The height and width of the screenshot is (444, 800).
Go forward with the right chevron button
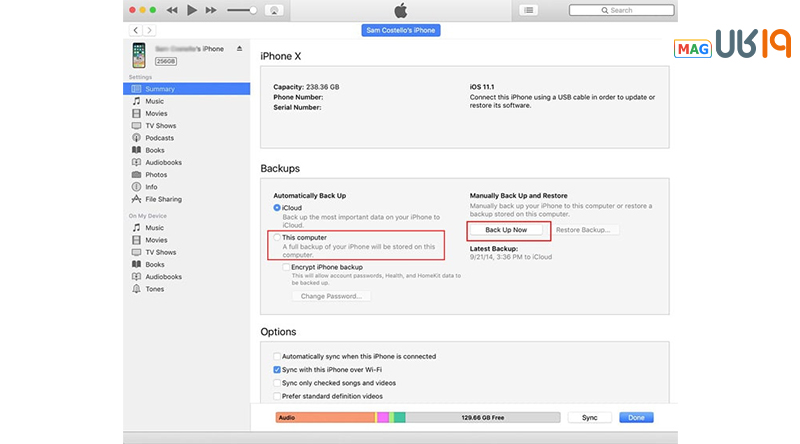(149, 31)
